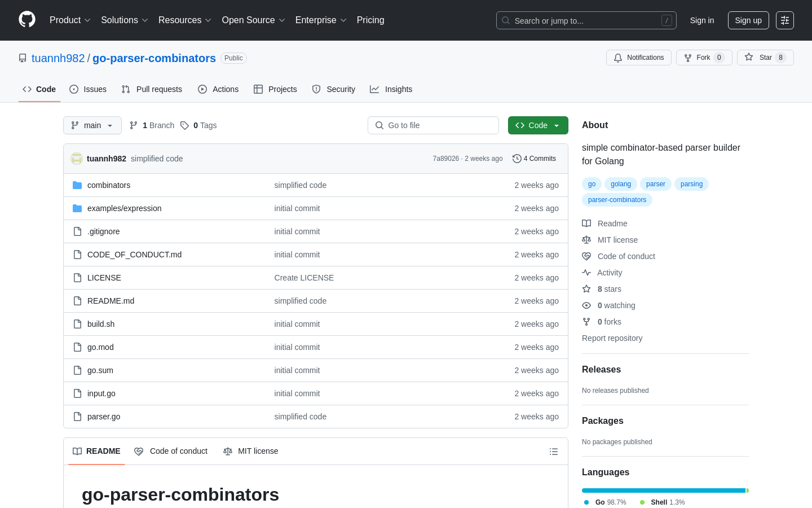812x508 pixels.
Task: Open commit 7a89026
Action: click(446, 159)
